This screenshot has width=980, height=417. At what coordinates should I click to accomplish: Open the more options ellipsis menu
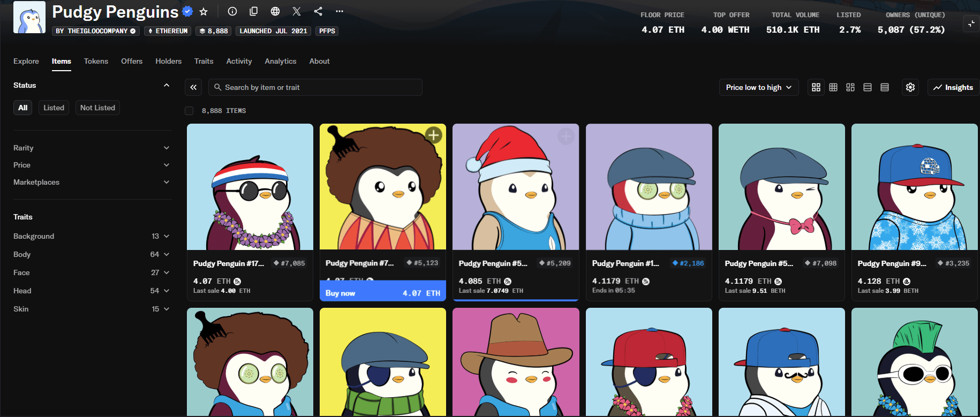(340, 11)
